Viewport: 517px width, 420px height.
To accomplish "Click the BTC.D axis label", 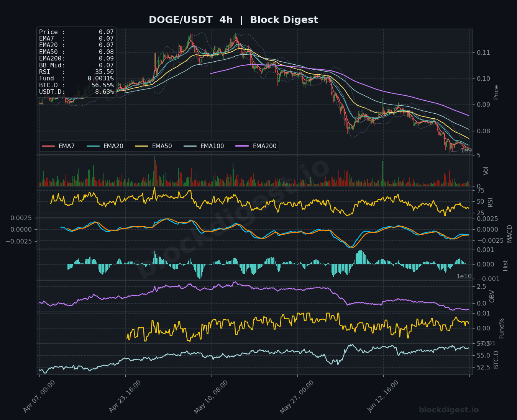I will point(496,360).
